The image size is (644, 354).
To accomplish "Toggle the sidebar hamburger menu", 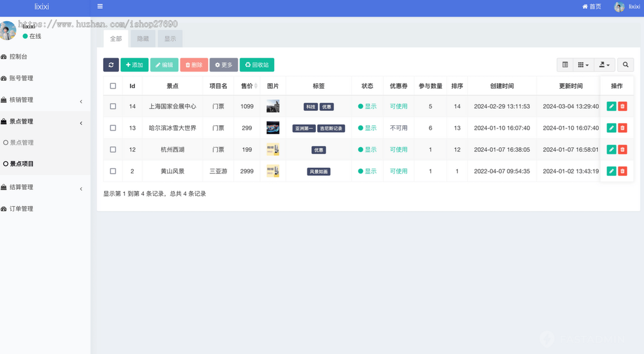I will pyautogui.click(x=100, y=6).
